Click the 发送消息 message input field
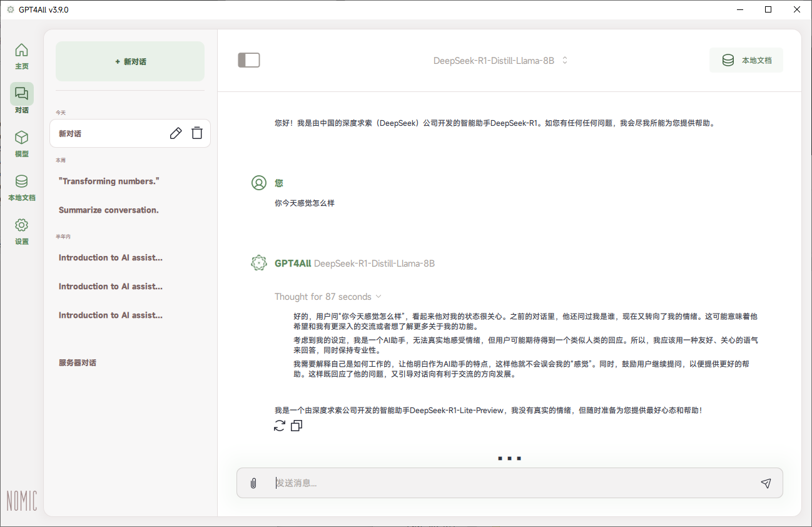The image size is (812, 527). (510, 483)
